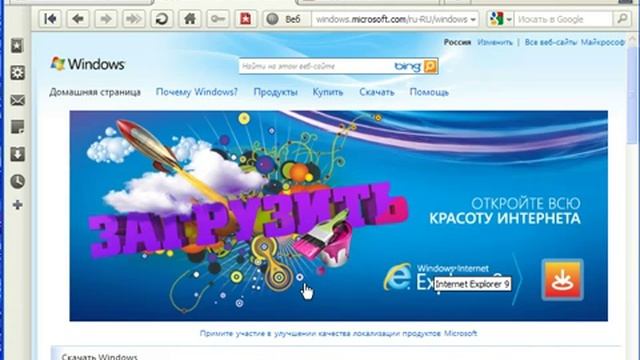Screen dimensions: 640x360
Task: Open the Купить menu item
Action: [x=328, y=92]
